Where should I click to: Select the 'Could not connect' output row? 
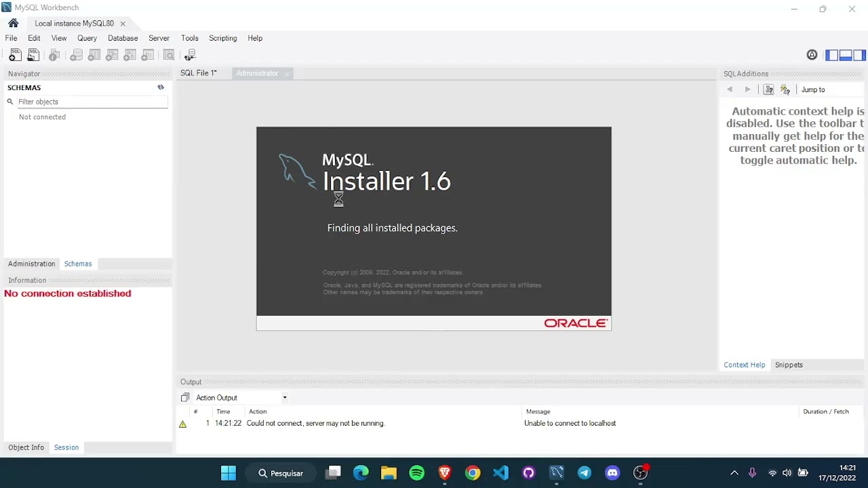[521, 423]
